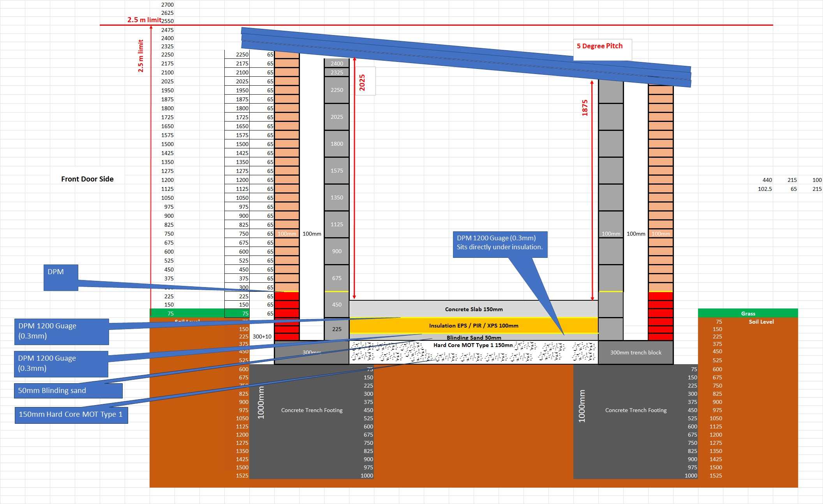
Task: Select the horizontal '2.5 m limit' red label
Action: tap(144, 20)
